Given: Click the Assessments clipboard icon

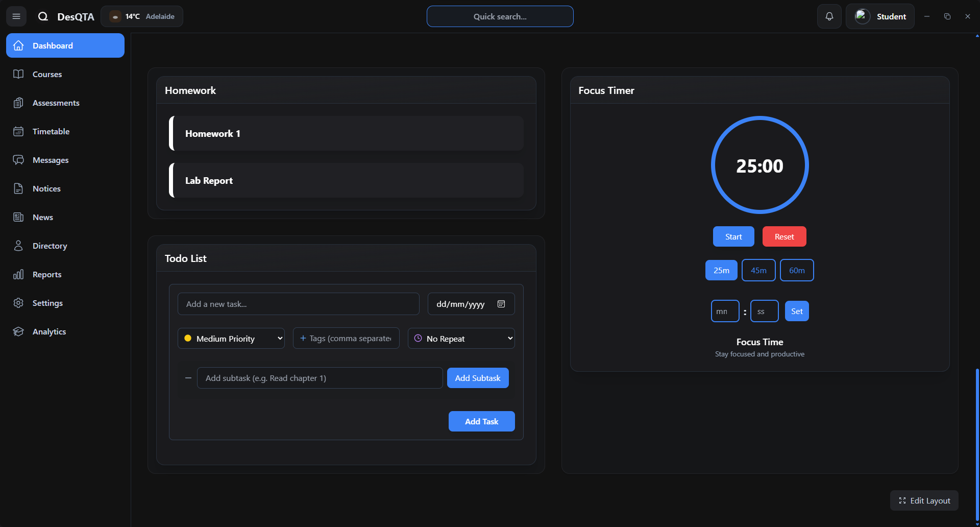Looking at the screenshot, I should click(18, 103).
